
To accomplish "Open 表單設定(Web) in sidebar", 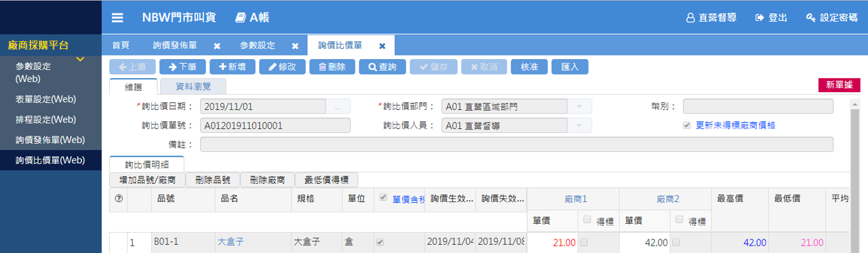I will pyautogui.click(x=51, y=99).
